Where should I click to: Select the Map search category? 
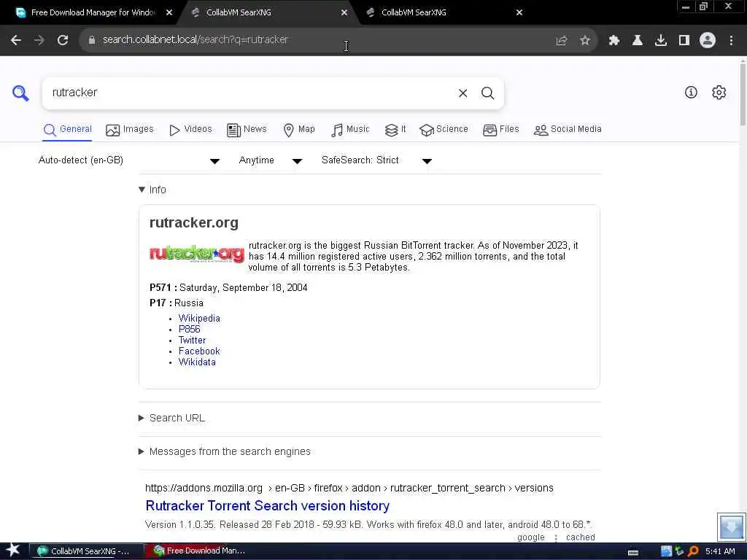click(x=299, y=130)
